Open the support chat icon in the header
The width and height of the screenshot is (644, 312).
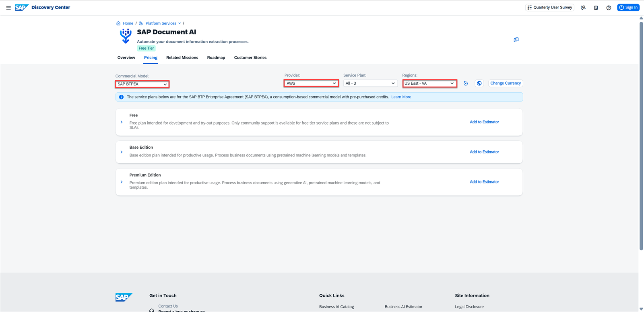583,8
